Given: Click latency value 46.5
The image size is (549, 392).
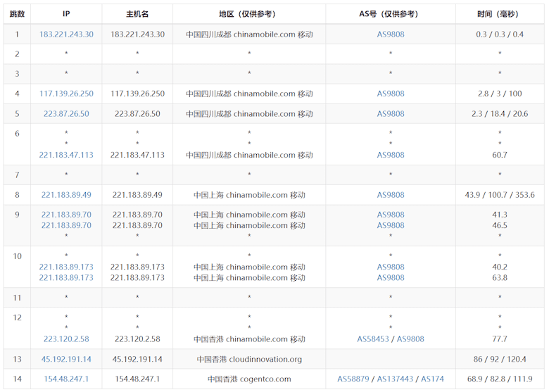Looking at the screenshot, I should coord(499,225).
